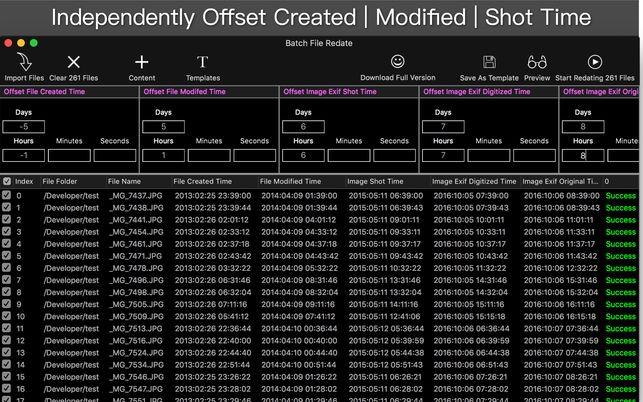
Task: Click Minutes field in Offset File Created Time
Action: coord(69,155)
